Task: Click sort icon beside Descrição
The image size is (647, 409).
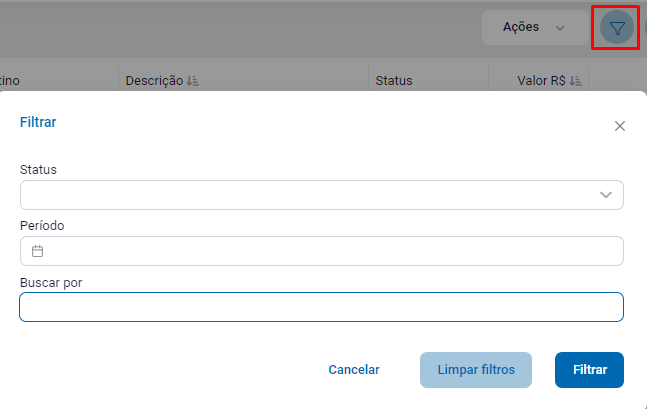Action: (x=193, y=81)
